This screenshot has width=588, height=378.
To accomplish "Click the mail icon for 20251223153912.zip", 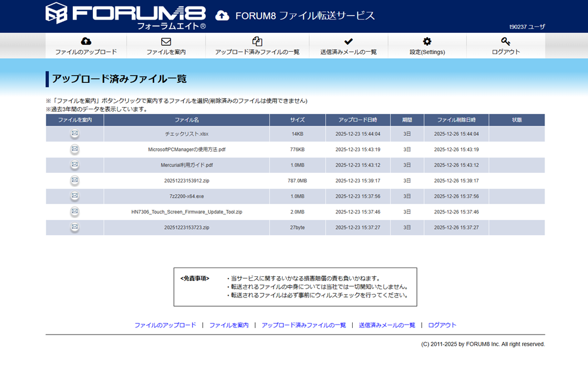I will pos(75,180).
